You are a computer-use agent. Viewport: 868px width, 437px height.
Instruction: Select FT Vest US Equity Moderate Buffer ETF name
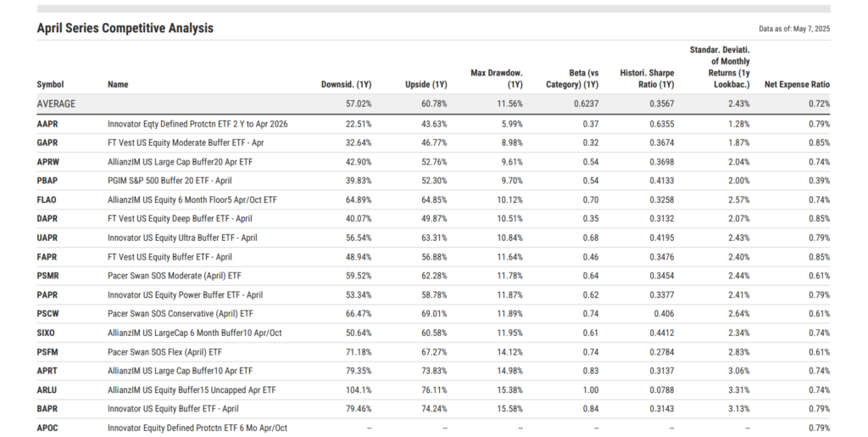point(186,143)
